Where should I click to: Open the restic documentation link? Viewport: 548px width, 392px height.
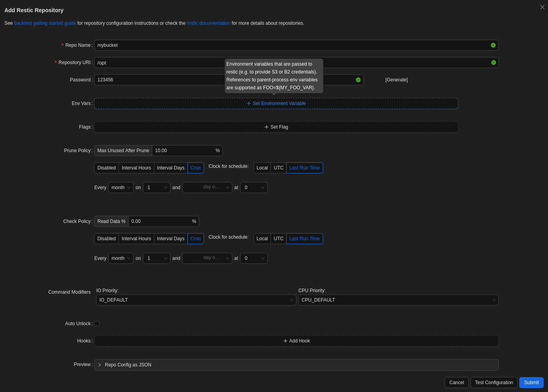(x=209, y=23)
